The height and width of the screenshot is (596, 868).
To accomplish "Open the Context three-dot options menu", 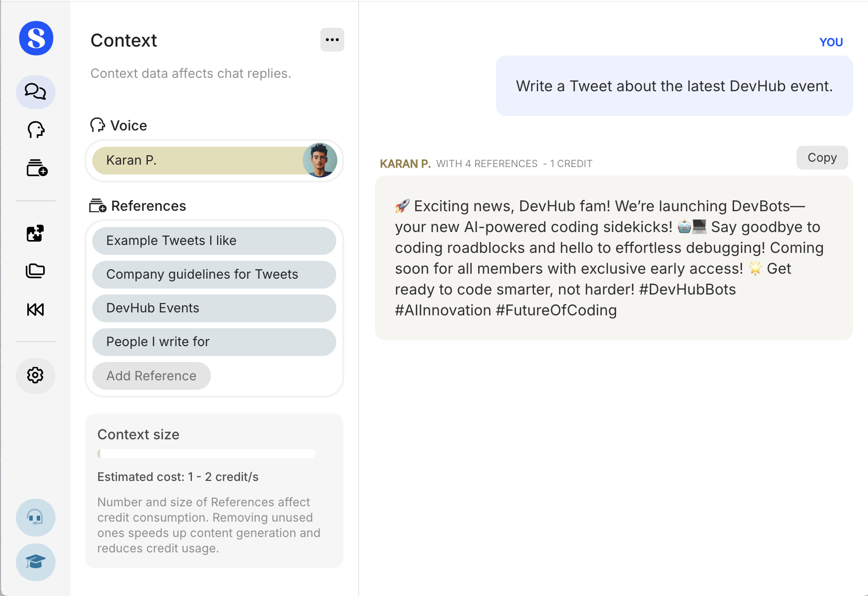I will pyautogui.click(x=332, y=40).
